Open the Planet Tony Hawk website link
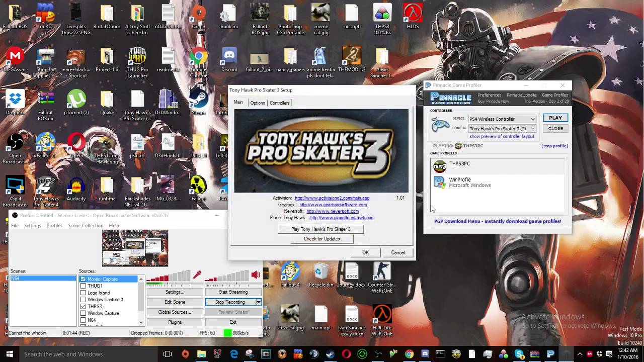Image resolution: width=644 pixels, height=362 pixels. [342, 218]
